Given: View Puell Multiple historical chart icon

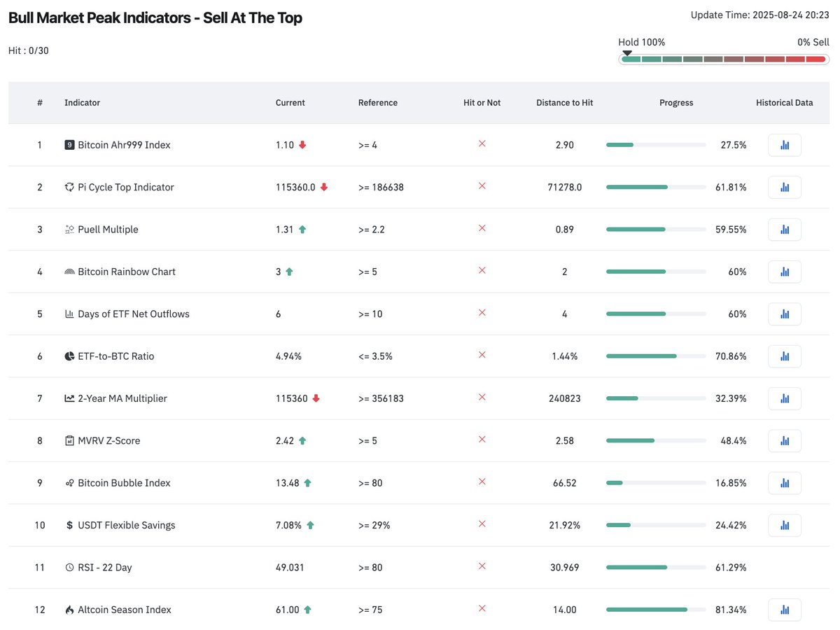Looking at the screenshot, I should click(x=785, y=230).
